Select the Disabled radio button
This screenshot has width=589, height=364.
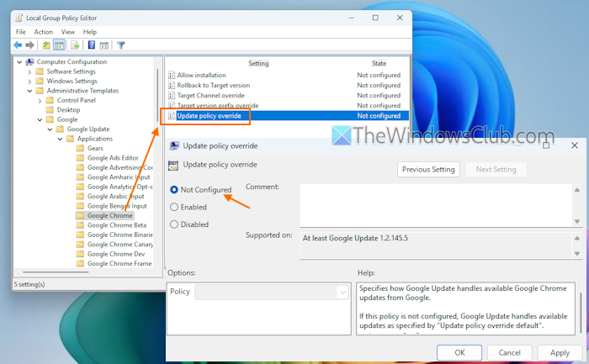point(174,224)
